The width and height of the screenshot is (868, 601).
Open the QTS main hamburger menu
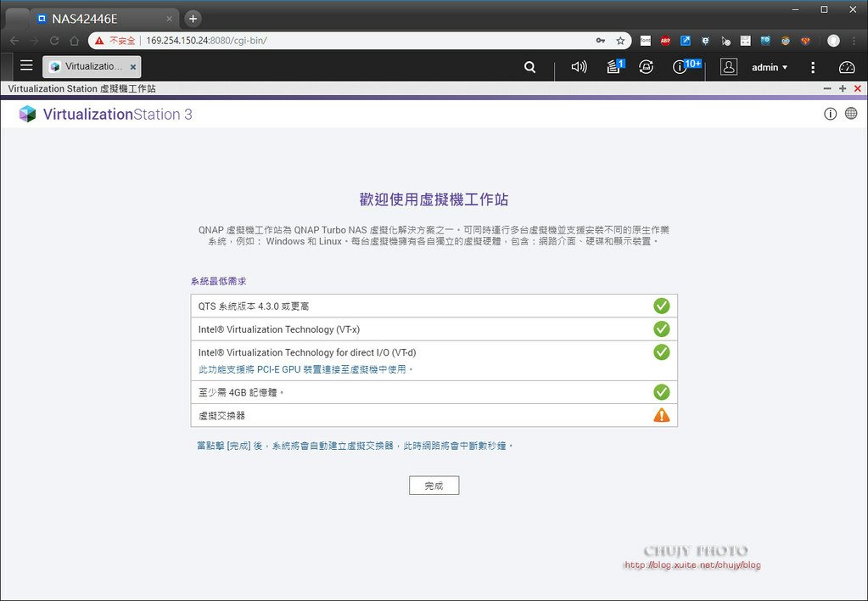[x=26, y=66]
